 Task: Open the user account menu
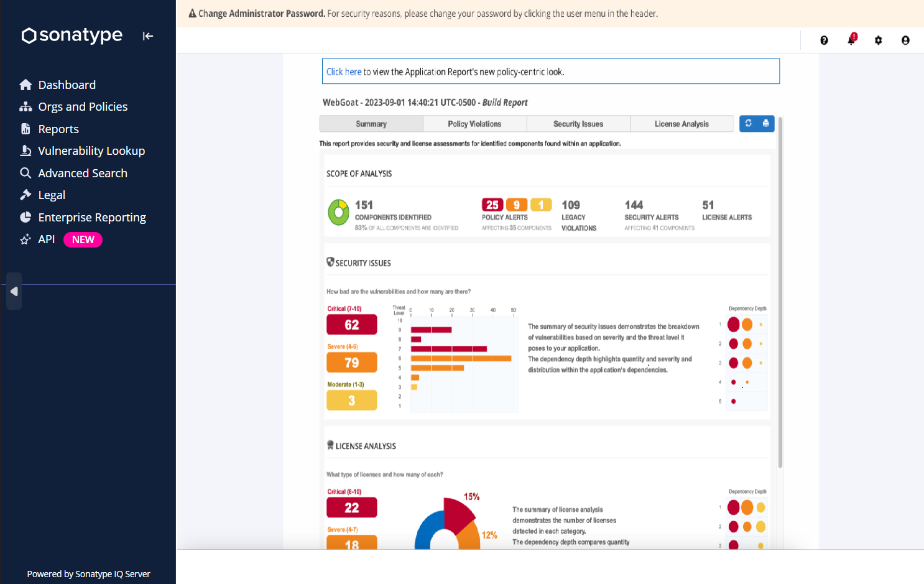tap(905, 40)
